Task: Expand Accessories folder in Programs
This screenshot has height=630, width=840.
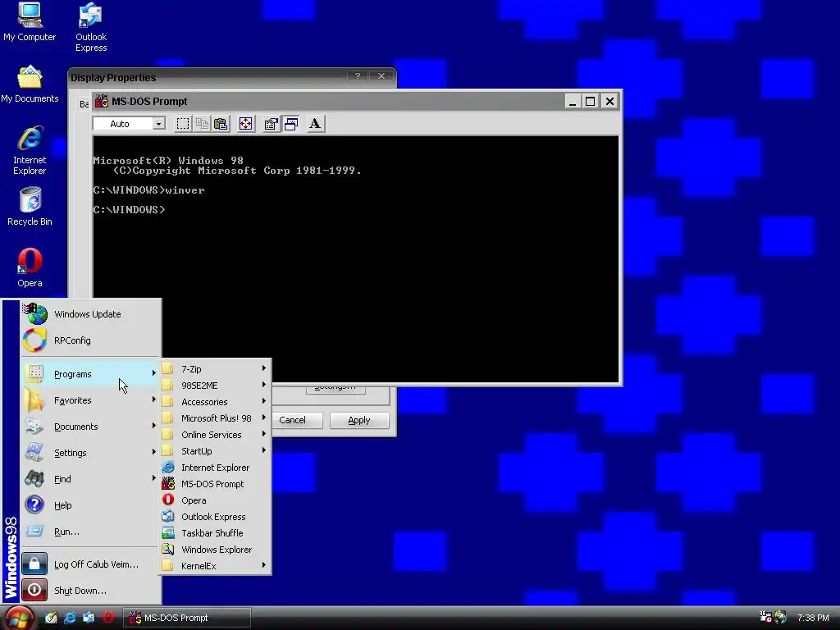Action: coord(215,402)
